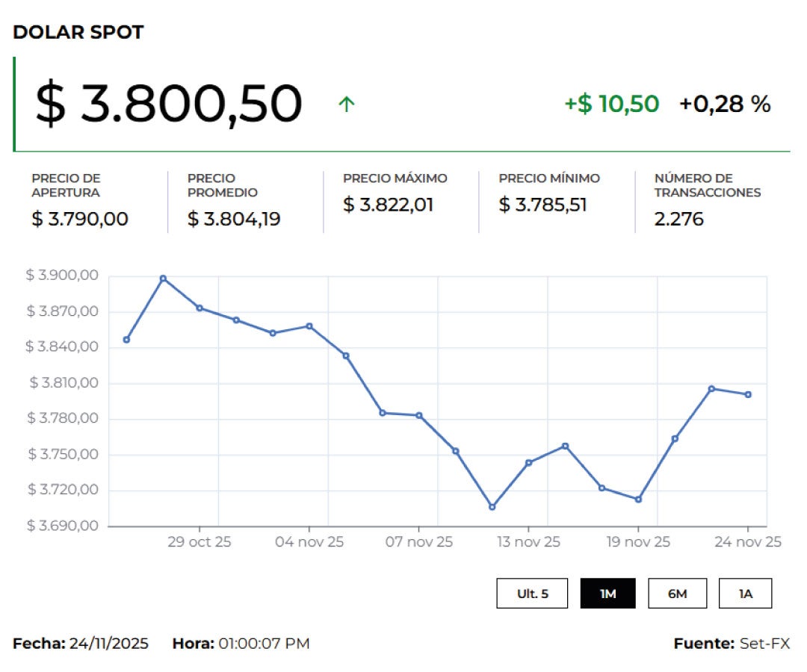Click the $ 3.800,50 spot price
Viewport: 807px width, 672px height.
pyautogui.click(x=169, y=104)
